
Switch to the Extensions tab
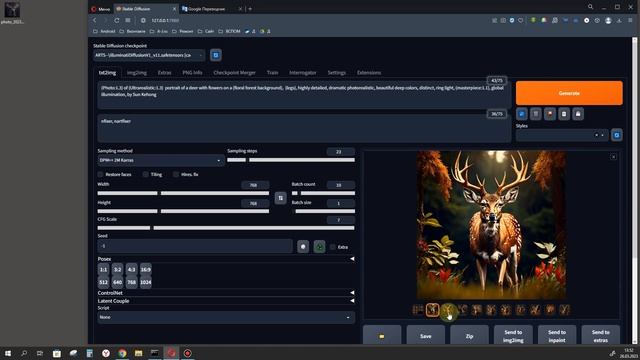tap(369, 73)
